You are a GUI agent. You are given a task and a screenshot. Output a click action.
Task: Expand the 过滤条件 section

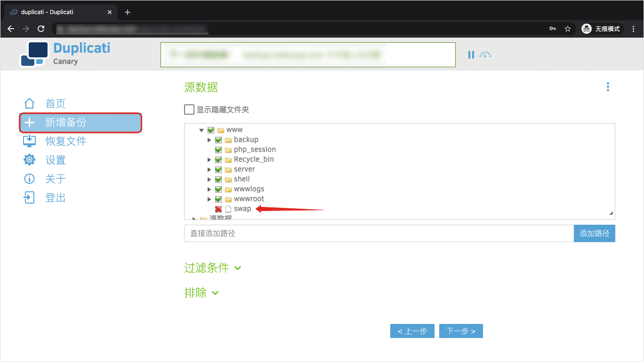[x=213, y=268]
